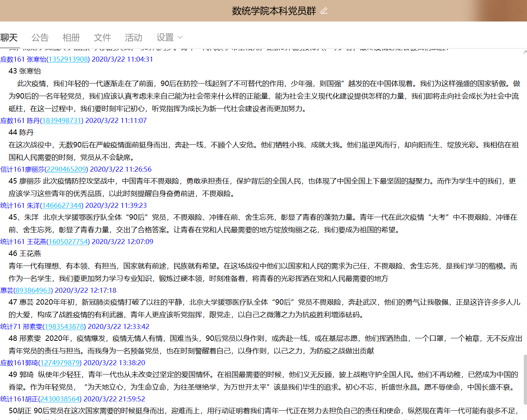The image size is (527, 420).
Task: Open 邢素雯's QQ link 1983543878
Action: 64,327
